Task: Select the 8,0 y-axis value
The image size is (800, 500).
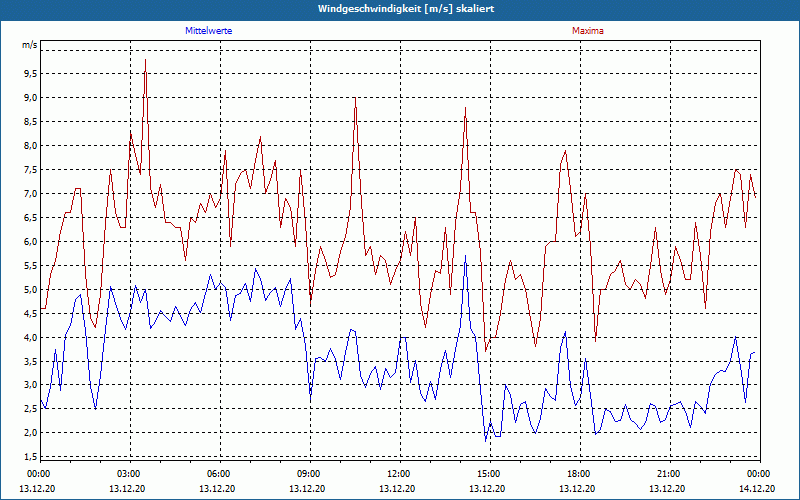Action: tap(30, 145)
